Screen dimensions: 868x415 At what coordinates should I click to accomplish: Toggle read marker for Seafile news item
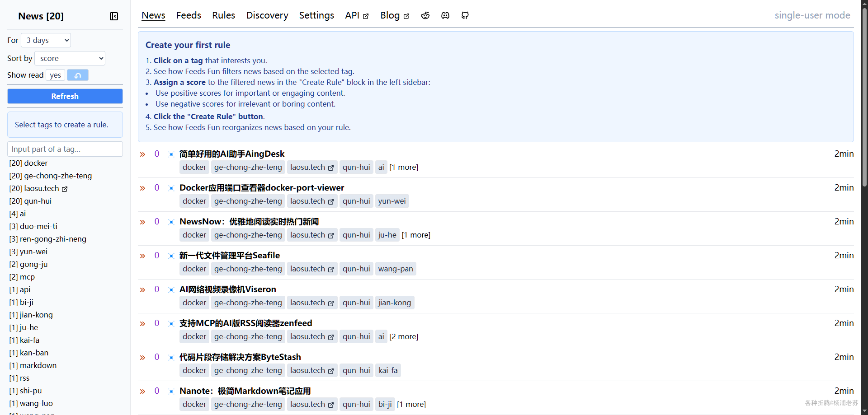[171, 256]
